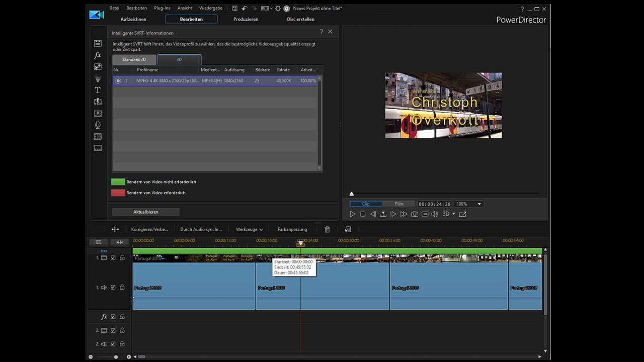
Task: Open the Plug-Ins menu
Action: click(162, 8)
